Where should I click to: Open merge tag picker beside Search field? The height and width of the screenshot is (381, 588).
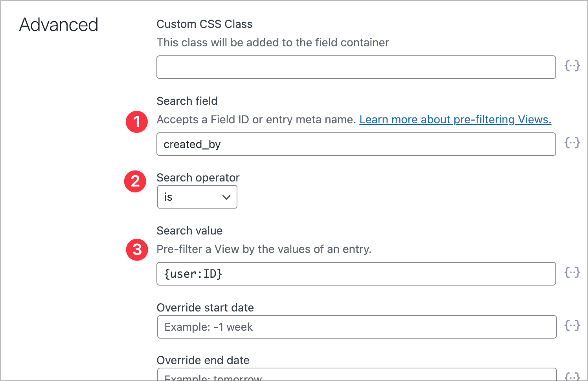point(572,143)
